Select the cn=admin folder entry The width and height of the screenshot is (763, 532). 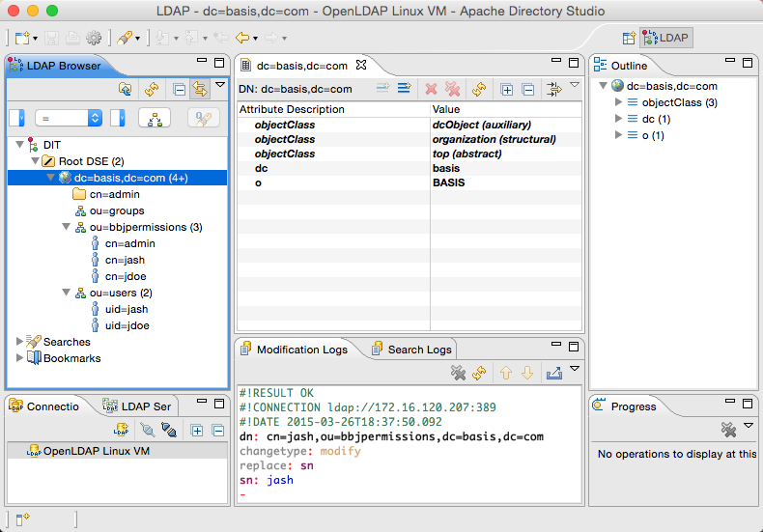click(106, 194)
